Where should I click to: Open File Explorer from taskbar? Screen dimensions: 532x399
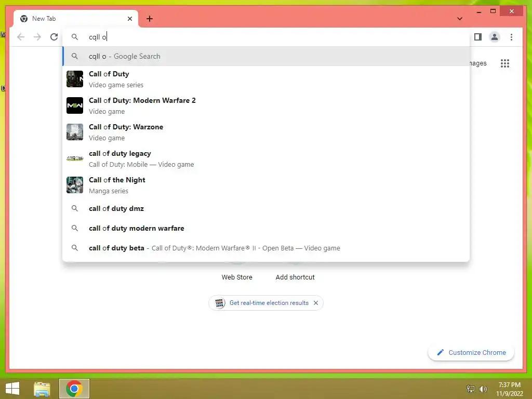coord(42,389)
